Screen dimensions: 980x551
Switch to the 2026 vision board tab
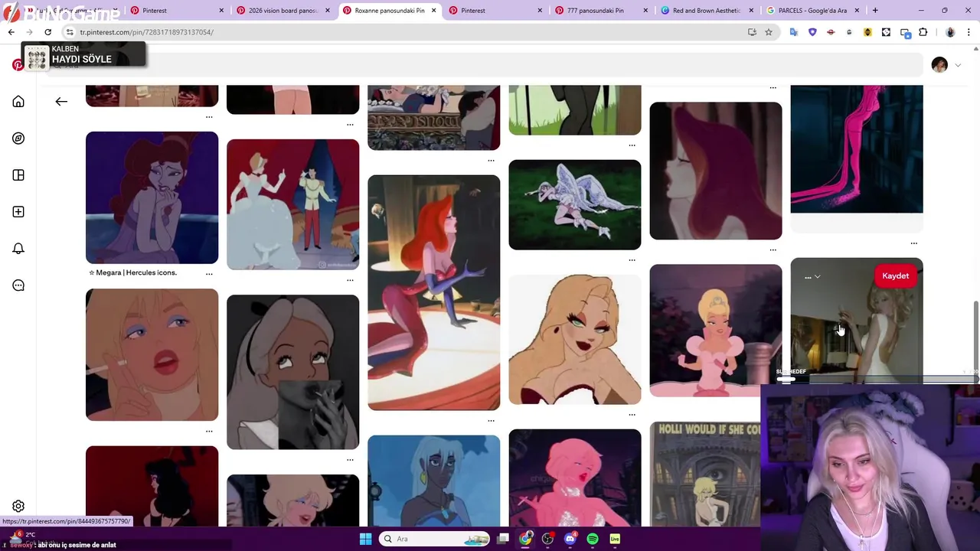point(281,11)
